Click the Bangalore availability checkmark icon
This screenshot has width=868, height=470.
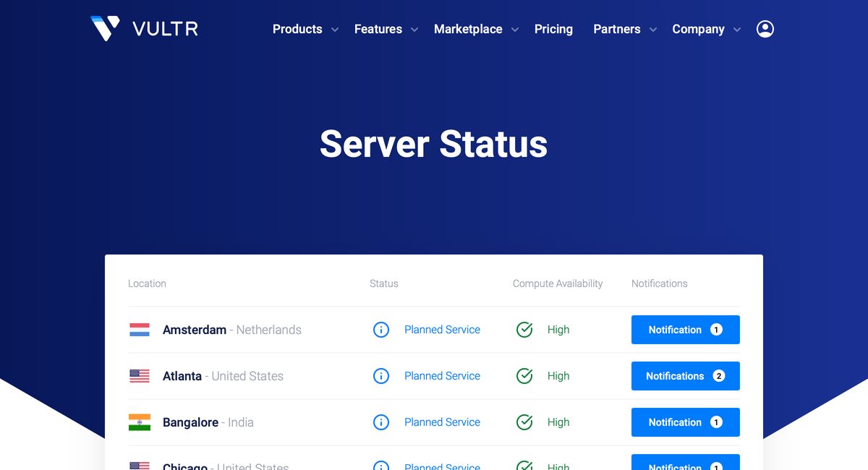(524, 422)
